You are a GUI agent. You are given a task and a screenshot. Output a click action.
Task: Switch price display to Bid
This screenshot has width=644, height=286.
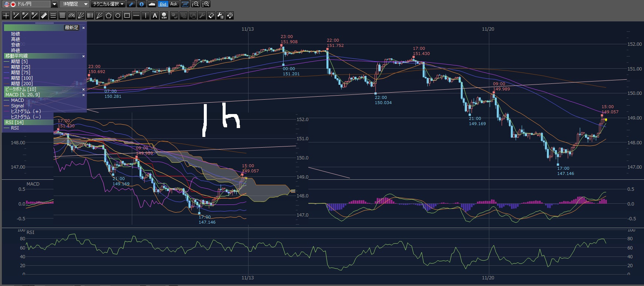coord(163,4)
